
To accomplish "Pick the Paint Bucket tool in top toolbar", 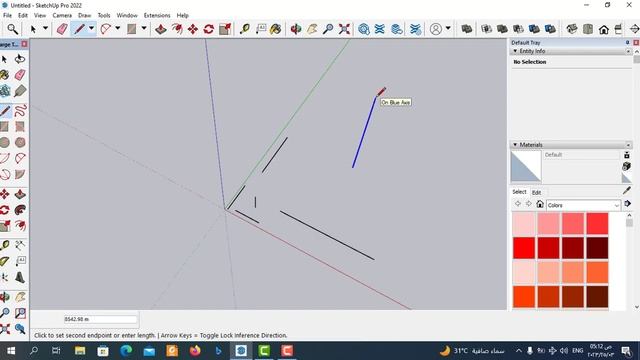I will (276, 29).
